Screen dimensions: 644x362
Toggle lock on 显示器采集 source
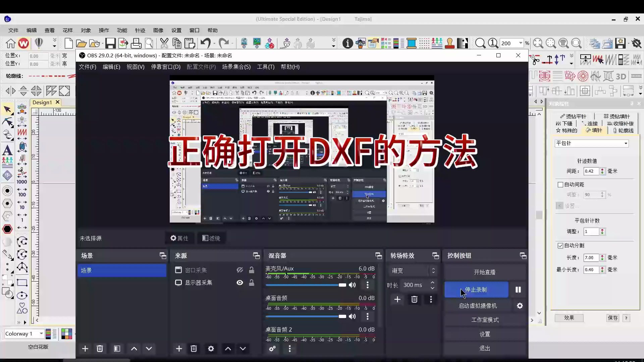pos(252,283)
